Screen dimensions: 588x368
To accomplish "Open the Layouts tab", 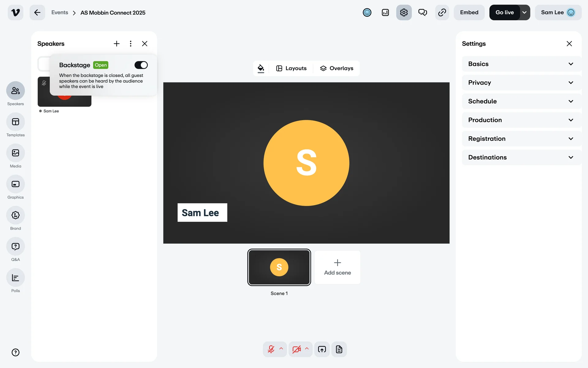I will coord(291,68).
